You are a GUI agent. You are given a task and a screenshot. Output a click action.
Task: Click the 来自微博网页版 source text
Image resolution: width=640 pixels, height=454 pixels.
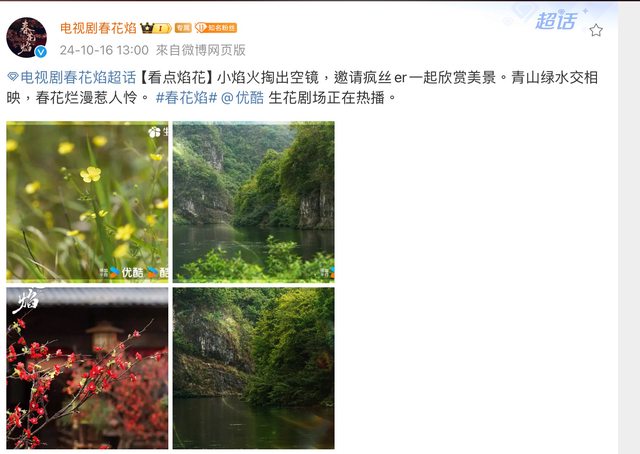[201, 50]
